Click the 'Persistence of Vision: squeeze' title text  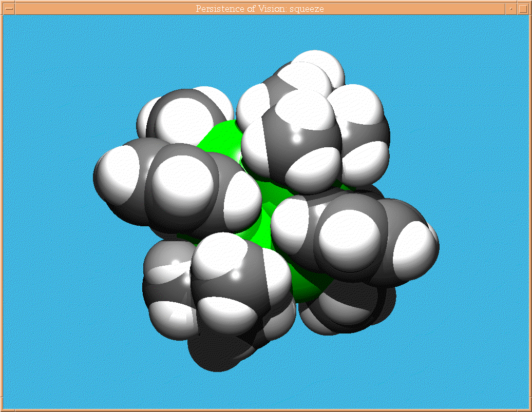(x=259, y=9)
